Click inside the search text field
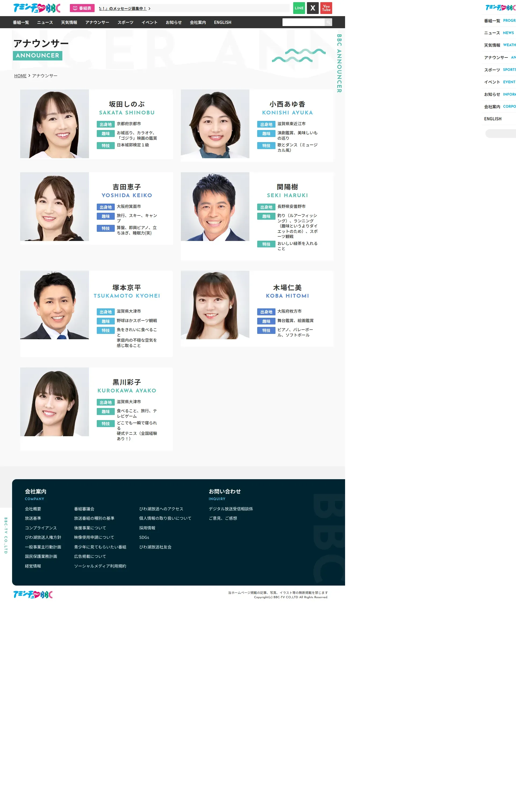516x812 pixels. point(303,22)
